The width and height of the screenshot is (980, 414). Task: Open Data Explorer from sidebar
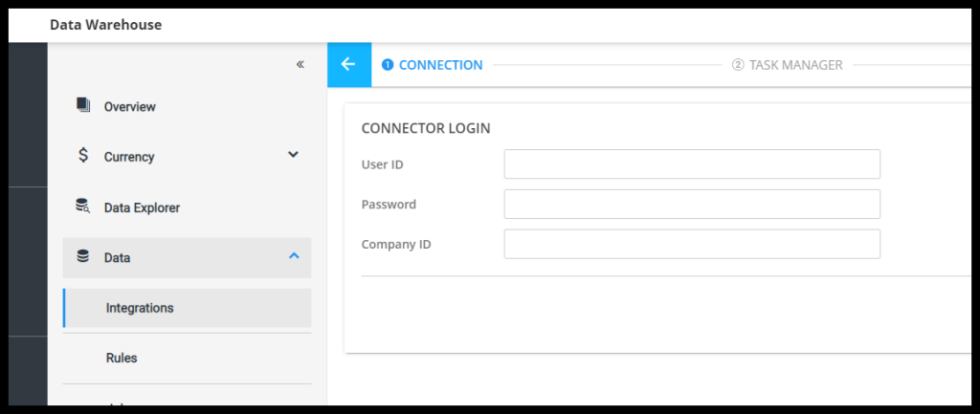(x=142, y=207)
